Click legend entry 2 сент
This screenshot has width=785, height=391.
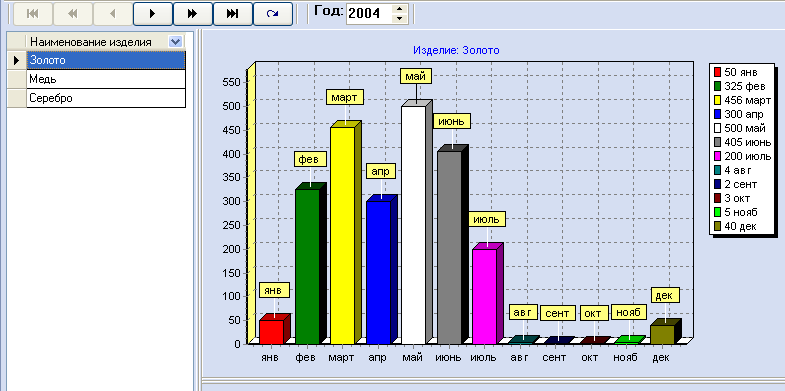[x=736, y=184]
